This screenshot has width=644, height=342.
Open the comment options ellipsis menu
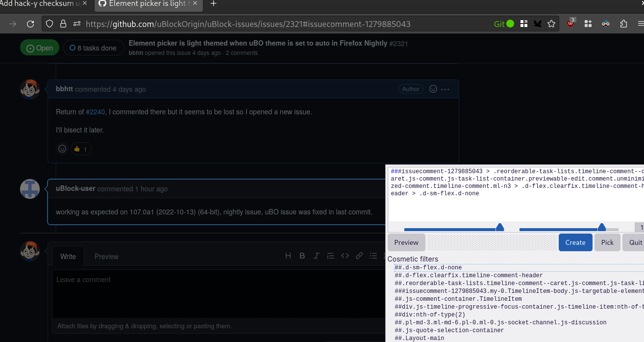tap(445, 89)
